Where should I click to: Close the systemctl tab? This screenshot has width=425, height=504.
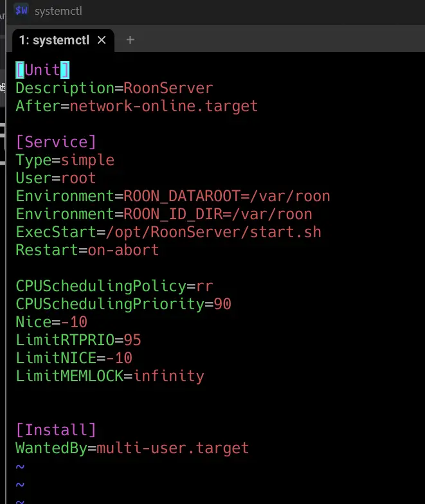point(102,40)
